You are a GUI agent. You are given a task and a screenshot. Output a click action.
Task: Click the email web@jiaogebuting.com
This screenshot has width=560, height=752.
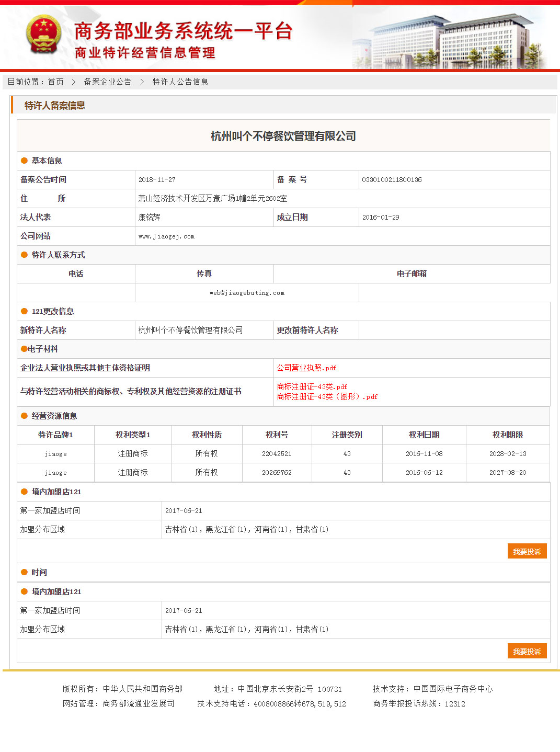coord(247,293)
